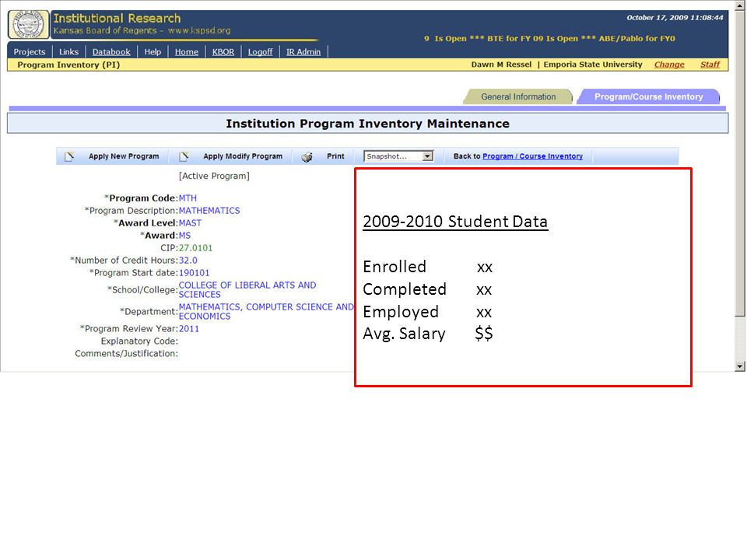
Task: Click the printer icon
Action: pos(307,156)
